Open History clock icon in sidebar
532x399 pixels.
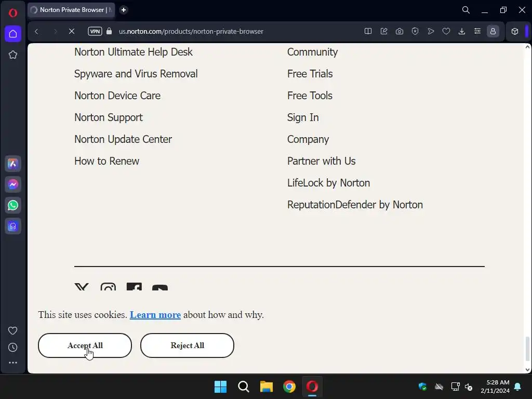(13, 347)
